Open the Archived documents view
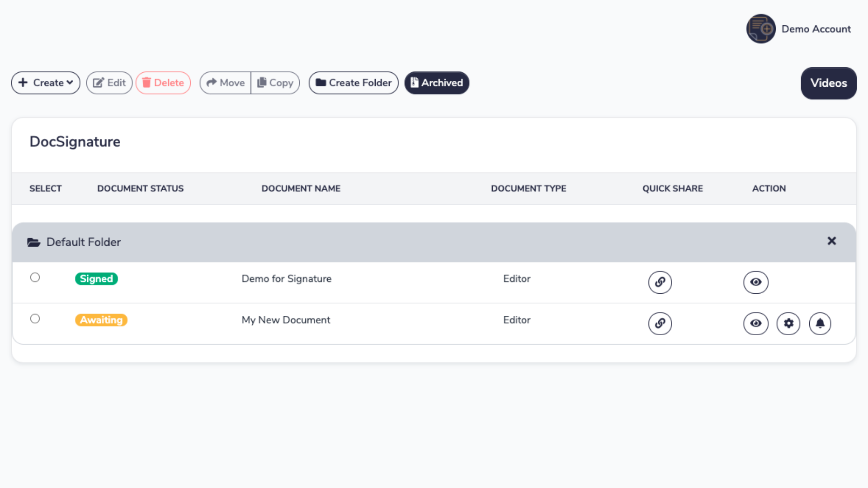868x488 pixels. [x=437, y=83]
